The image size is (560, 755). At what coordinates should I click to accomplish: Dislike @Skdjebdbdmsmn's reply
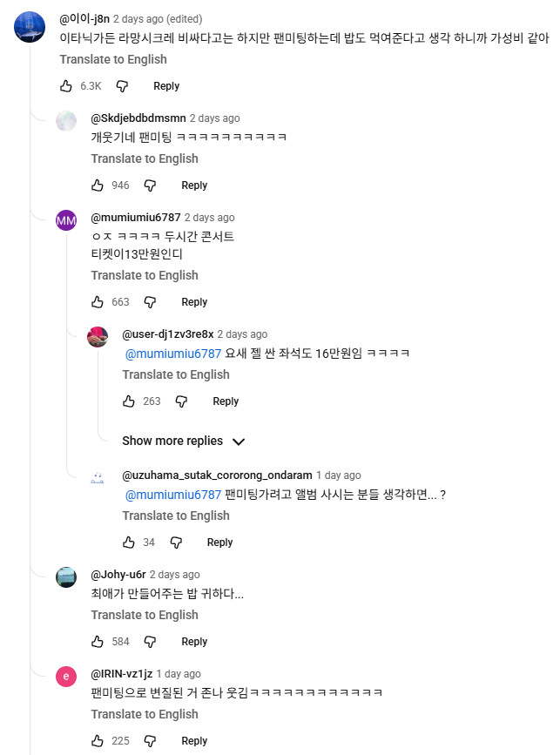(150, 185)
